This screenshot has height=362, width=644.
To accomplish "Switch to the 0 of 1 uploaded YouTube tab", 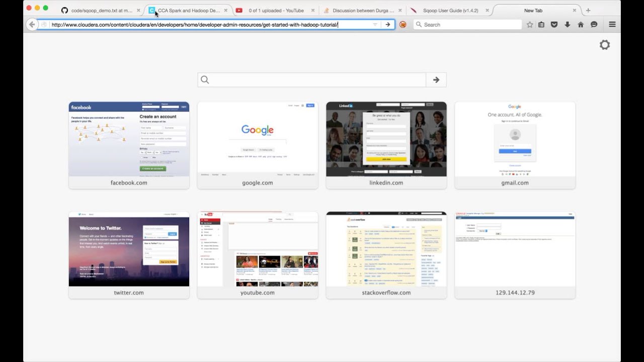I will pyautogui.click(x=275, y=10).
